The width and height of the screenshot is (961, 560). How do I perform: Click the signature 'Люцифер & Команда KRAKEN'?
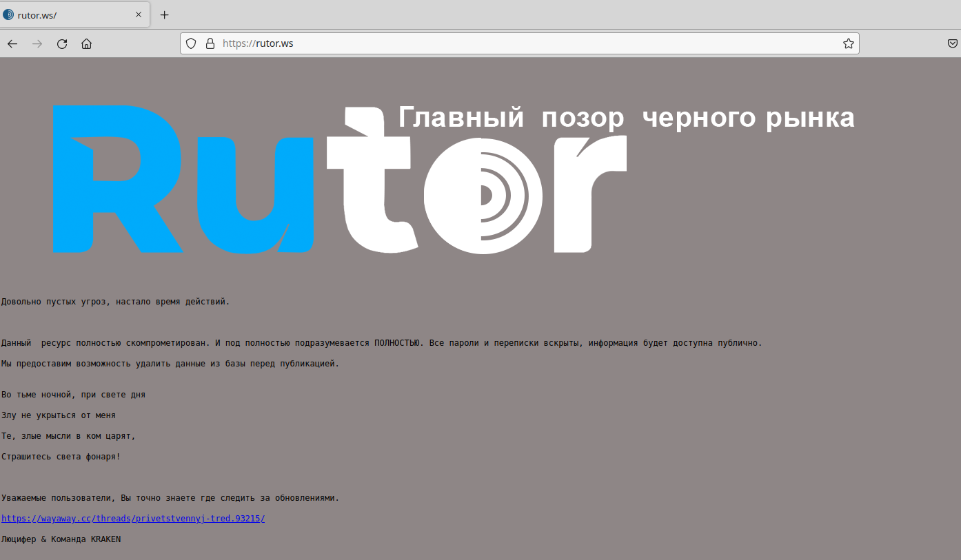61,539
